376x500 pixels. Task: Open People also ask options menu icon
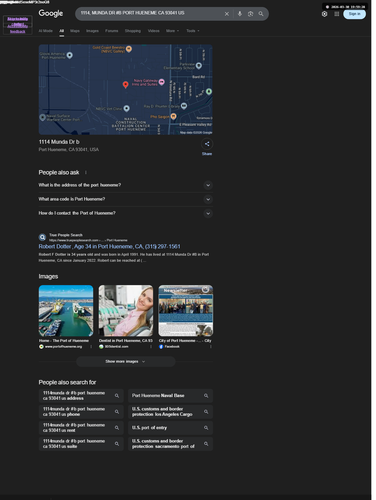pyautogui.click(x=86, y=172)
